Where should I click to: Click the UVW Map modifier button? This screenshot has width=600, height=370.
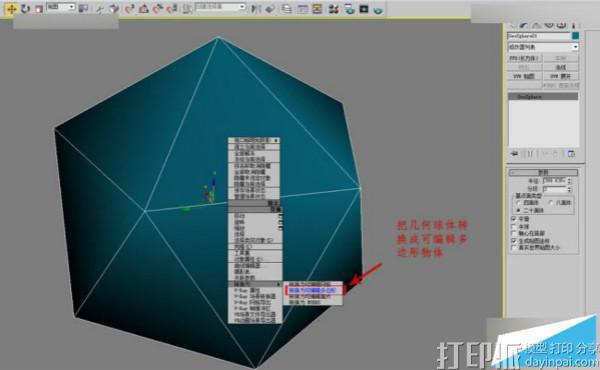pos(524,76)
